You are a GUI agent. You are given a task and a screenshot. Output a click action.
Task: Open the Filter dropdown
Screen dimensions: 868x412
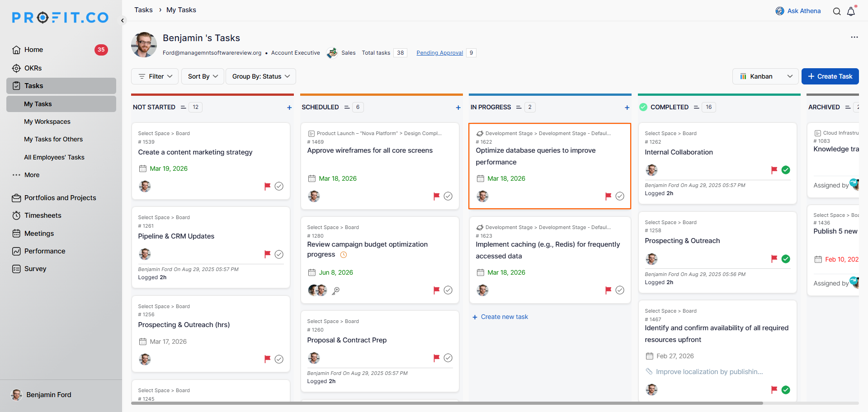point(155,76)
